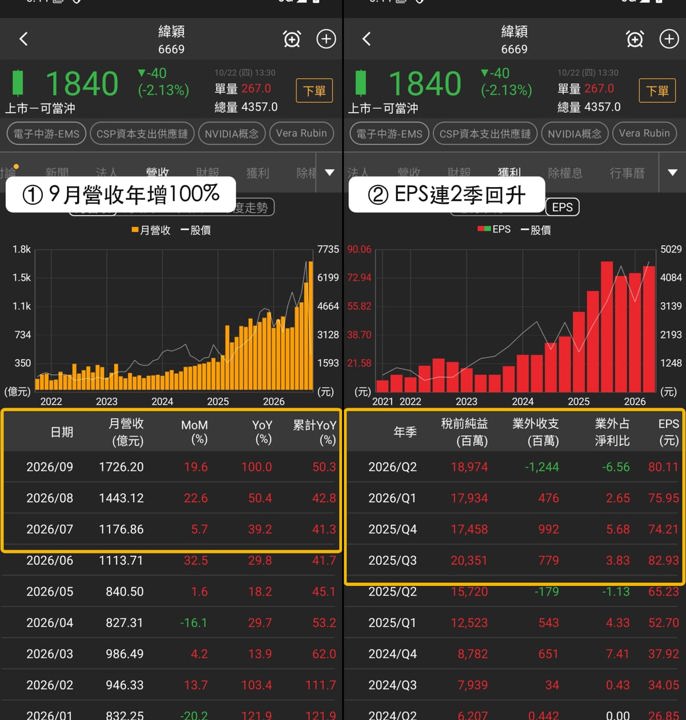Select the 2025/Q4 earnings row
Image resolution: width=686 pixels, height=720 pixels.
coord(515,529)
